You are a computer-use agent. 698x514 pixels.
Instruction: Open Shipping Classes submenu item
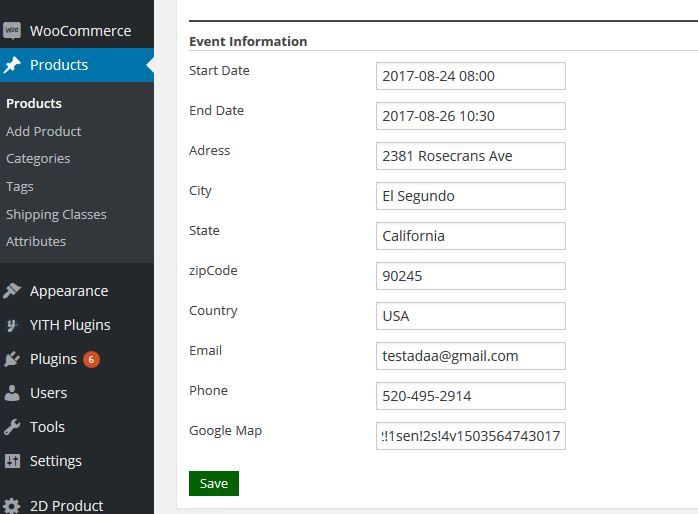pyautogui.click(x=56, y=214)
